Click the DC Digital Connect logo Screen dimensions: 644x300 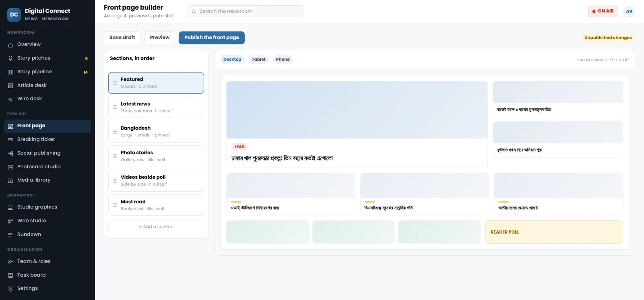[14, 14]
